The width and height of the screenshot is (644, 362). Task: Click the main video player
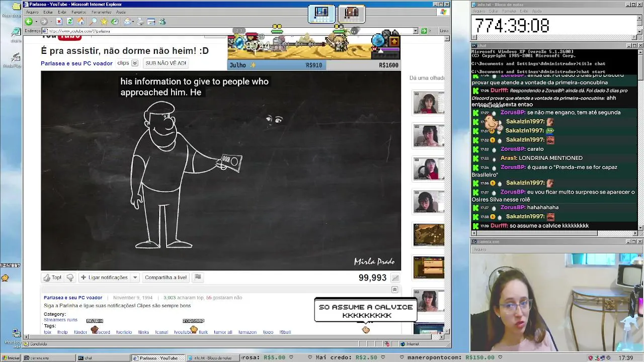(x=221, y=170)
